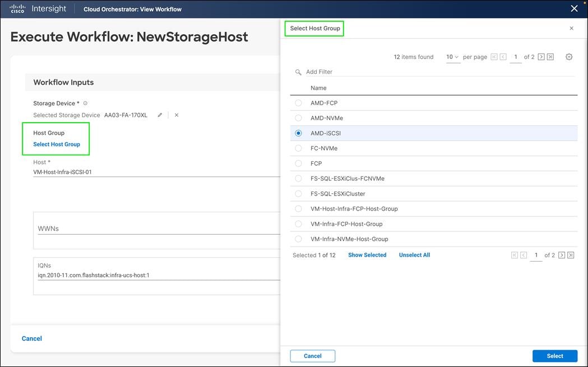
Task: Clear the selected storage device with X icon
Action: point(176,115)
